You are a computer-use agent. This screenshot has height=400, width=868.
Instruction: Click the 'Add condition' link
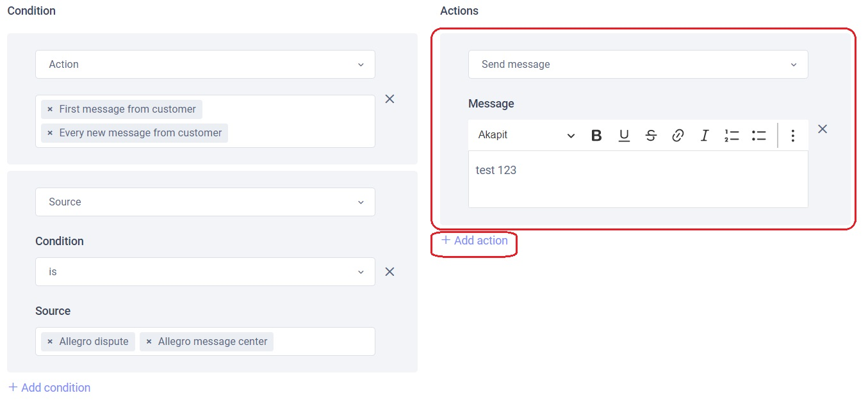click(49, 388)
